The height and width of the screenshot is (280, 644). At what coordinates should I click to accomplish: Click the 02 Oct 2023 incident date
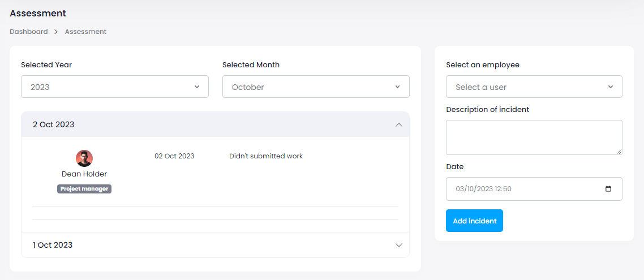tap(174, 156)
